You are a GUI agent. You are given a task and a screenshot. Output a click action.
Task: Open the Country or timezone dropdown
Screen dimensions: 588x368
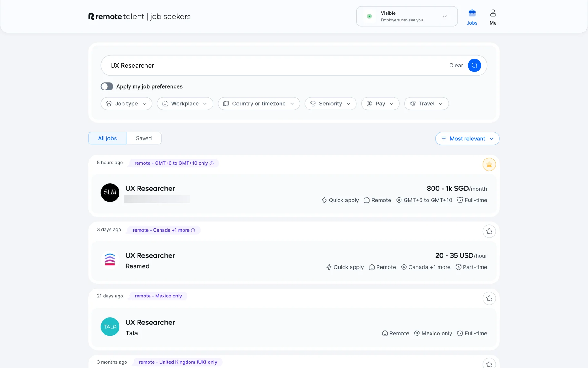258,104
